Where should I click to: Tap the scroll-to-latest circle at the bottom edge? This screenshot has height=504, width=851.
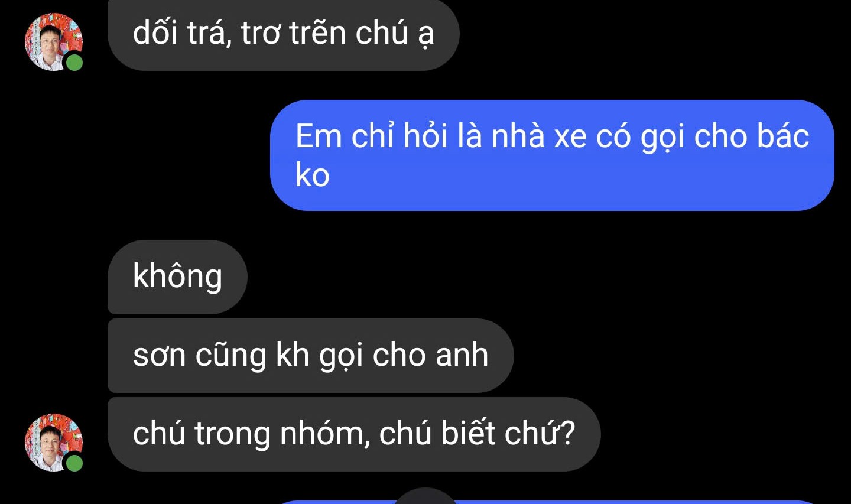[425, 496]
